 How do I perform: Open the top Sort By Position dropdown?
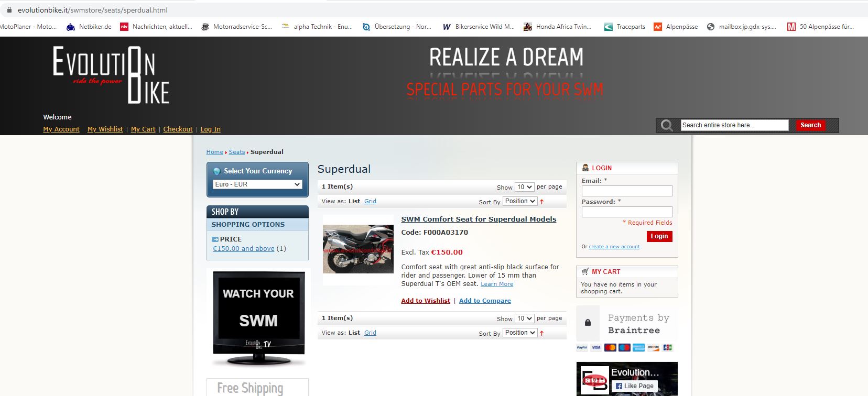click(520, 201)
